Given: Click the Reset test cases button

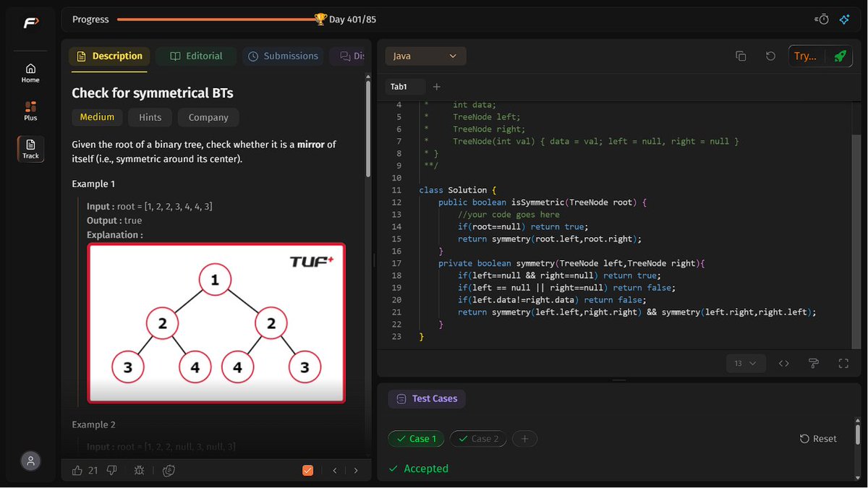Looking at the screenshot, I should point(818,438).
